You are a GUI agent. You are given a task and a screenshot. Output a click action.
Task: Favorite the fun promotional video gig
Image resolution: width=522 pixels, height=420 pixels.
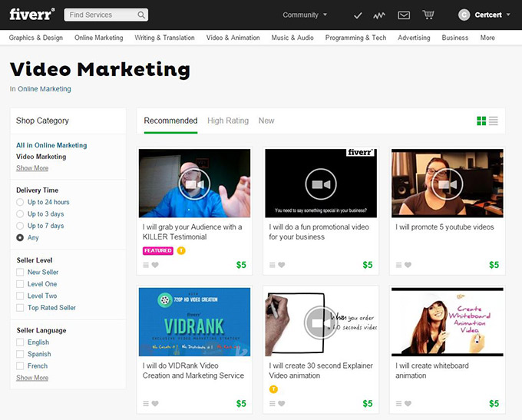coord(282,265)
